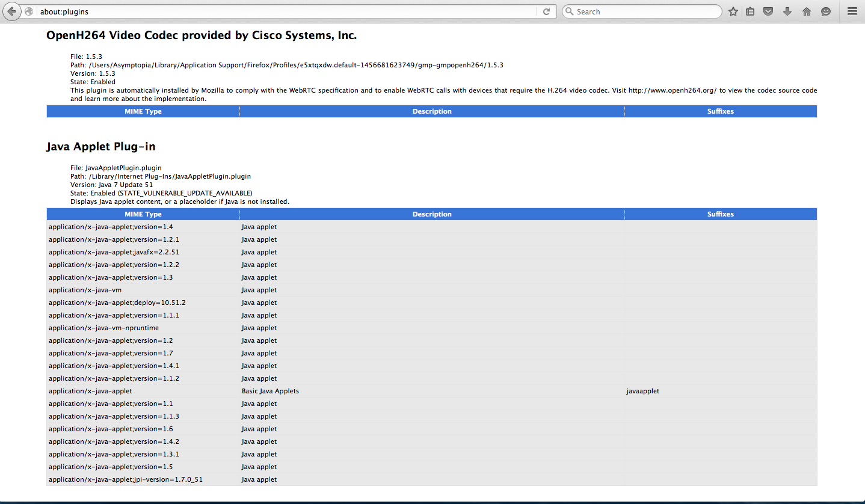Viewport: 865px width, 504px height.
Task: Select application/x-java-applet;version=1.4.1 cell
Action: click(x=143, y=366)
